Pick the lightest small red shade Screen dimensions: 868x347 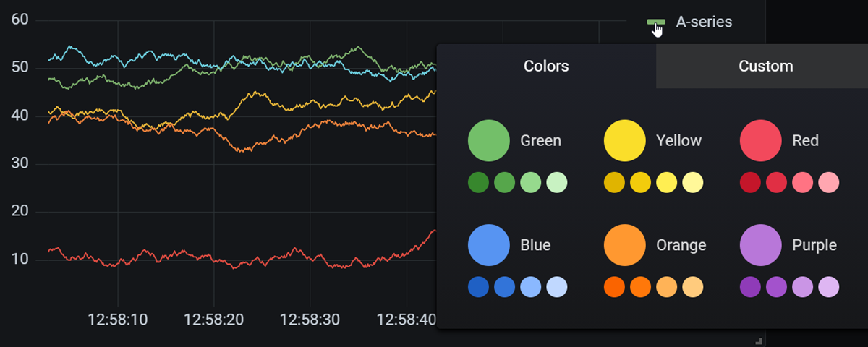(829, 182)
